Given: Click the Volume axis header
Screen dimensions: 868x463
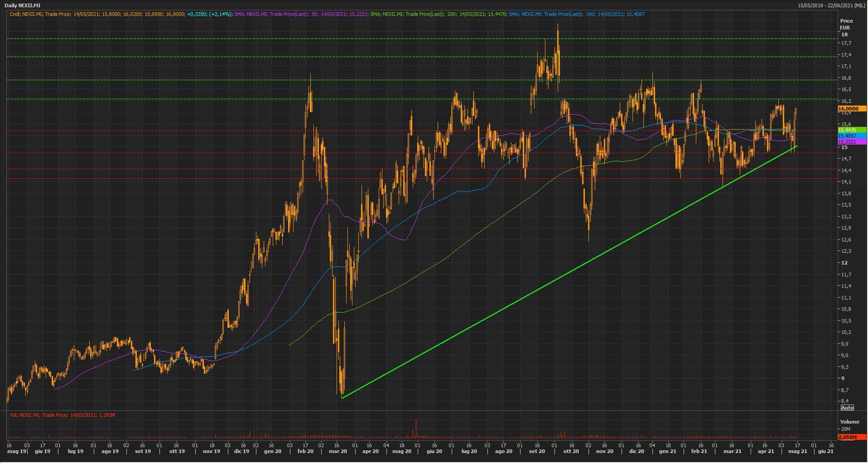Looking at the screenshot, I should (849, 422).
